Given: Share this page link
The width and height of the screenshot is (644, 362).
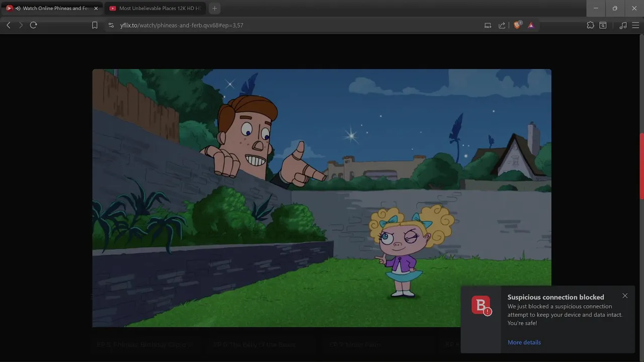Looking at the screenshot, I should click(x=502, y=25).
